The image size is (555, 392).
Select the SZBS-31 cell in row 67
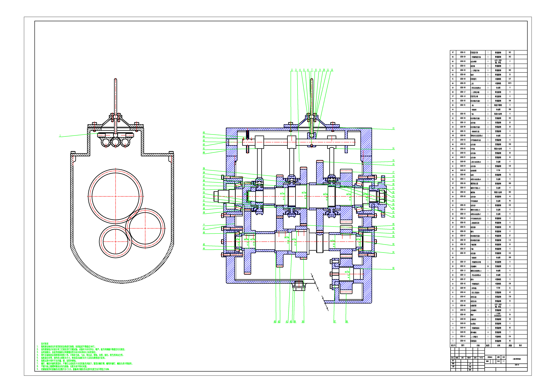point(463,52)
